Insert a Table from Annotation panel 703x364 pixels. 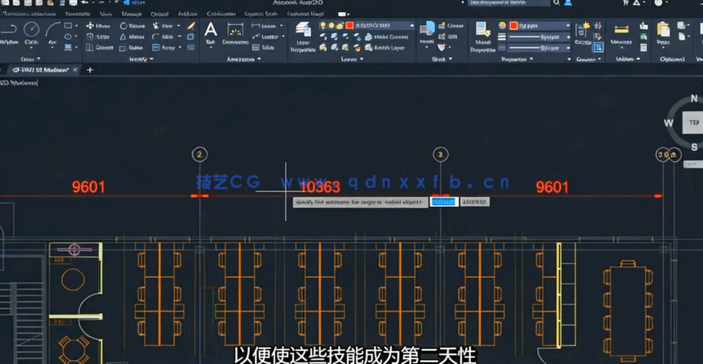coord(263,47)
